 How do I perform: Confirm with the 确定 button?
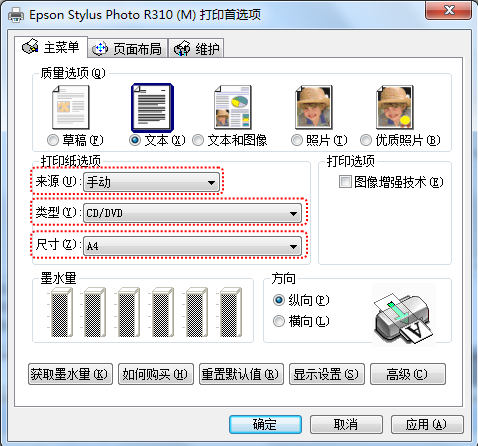coord(265,424)
